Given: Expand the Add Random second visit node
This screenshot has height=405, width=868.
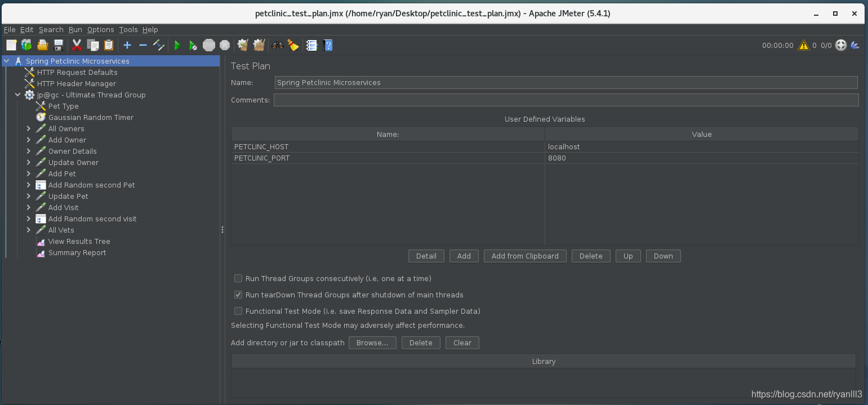Looking at the screenshot, I should 29,219.
